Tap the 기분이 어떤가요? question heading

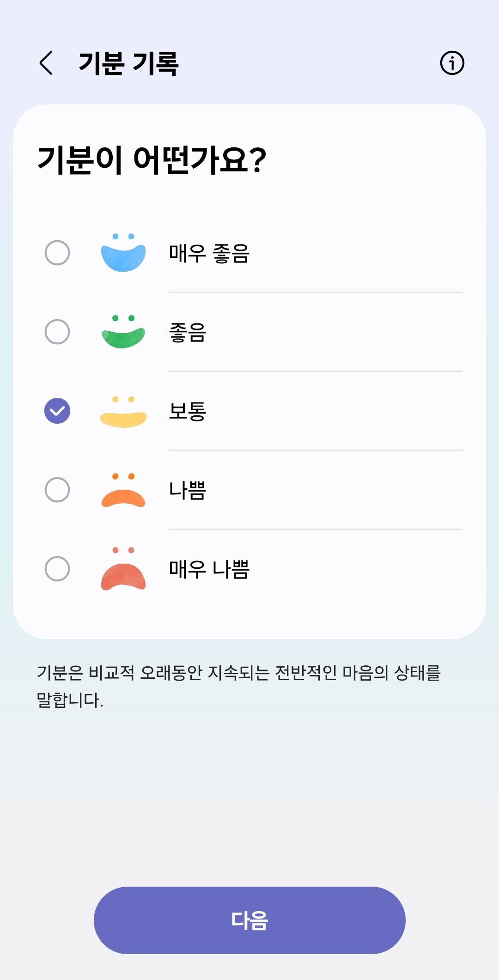(152, 159)
